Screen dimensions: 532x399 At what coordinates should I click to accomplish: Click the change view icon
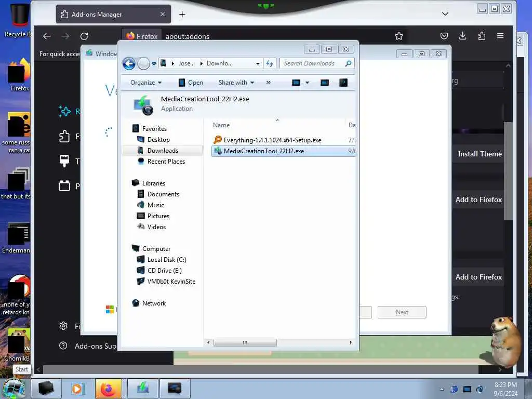(296, 83)
